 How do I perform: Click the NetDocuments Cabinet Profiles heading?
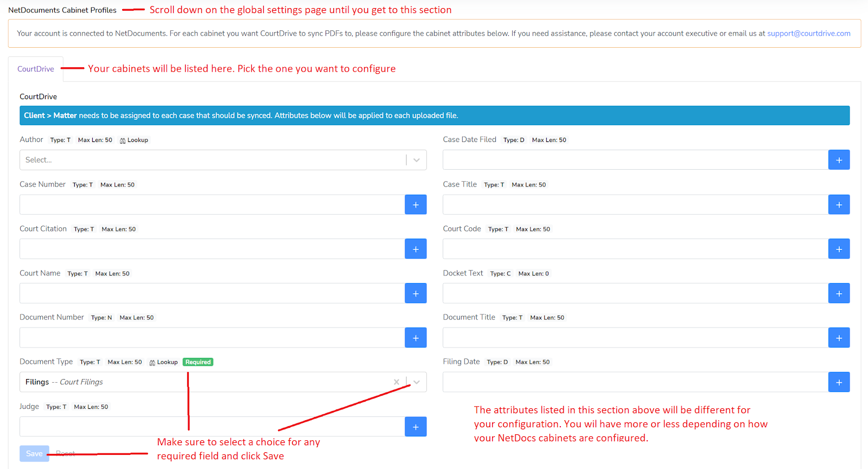62,10
